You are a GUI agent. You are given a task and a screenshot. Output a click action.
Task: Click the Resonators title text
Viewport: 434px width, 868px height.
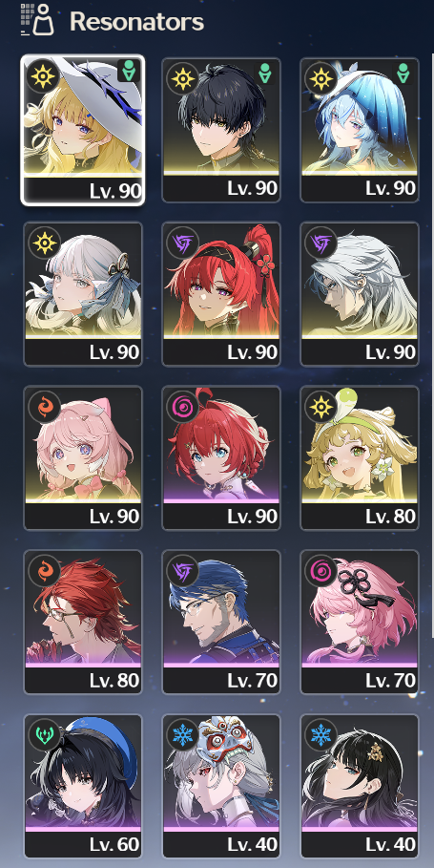click(x=137, y=22)
